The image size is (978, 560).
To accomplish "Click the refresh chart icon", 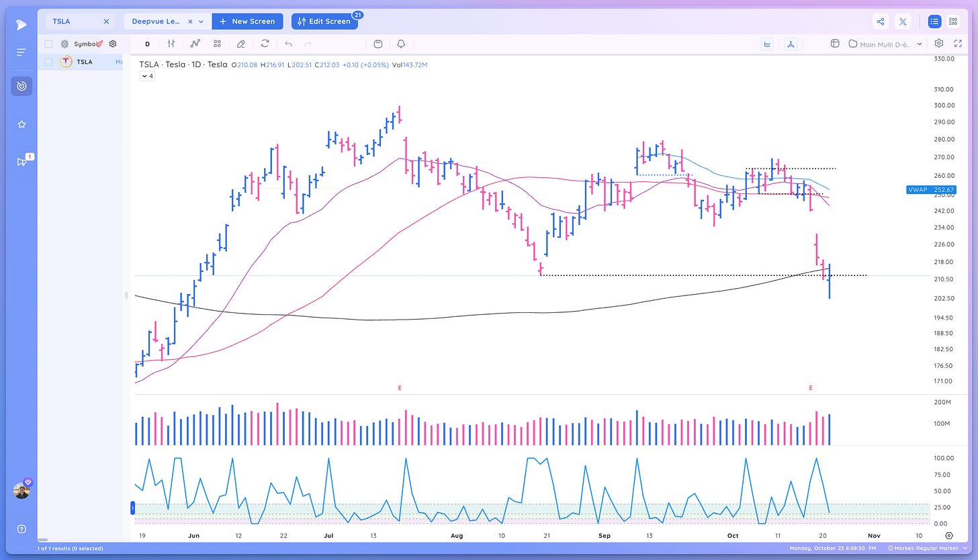I will pos(265,44).
